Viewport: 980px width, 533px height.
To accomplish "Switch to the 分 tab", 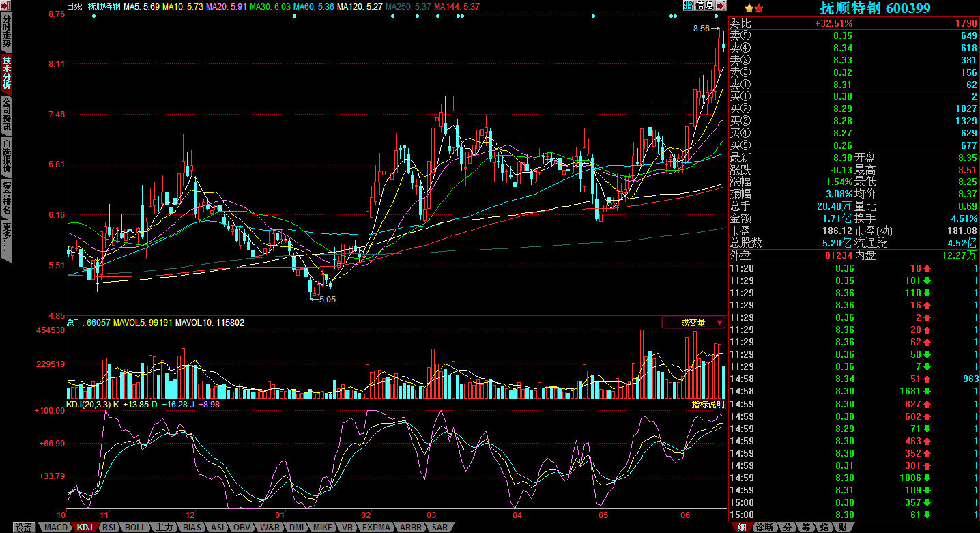I will pyautogui.click(x=788, y=528).
